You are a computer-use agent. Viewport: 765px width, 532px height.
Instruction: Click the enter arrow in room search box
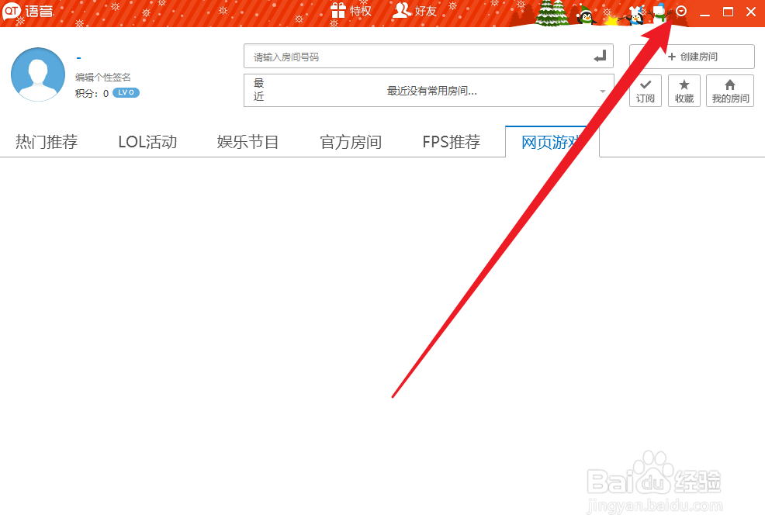tap(599, 56)
